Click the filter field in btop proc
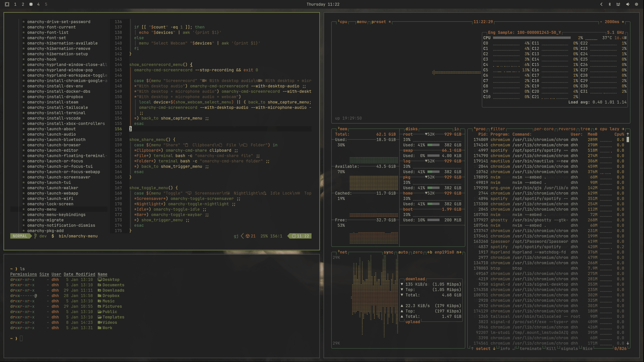Image resolution: width=644 pixels, height=362 pixels. coord(498,129)
